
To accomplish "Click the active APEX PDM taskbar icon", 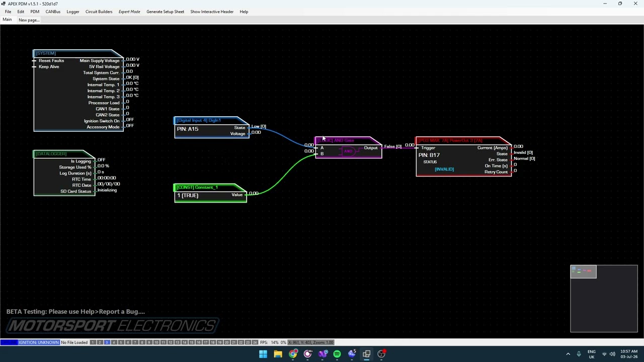I will [367, 354].
